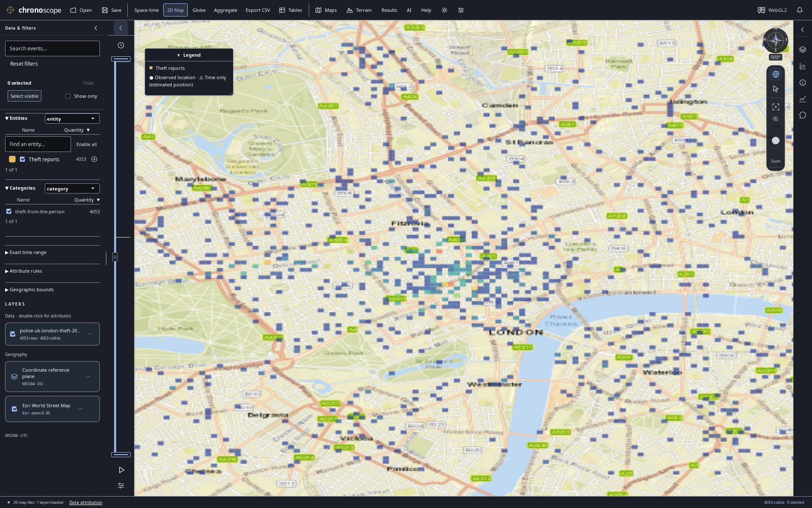This screenshot has height=508, width=812.
Task: Open the clock icon above timeline
Action: point(121,45)
